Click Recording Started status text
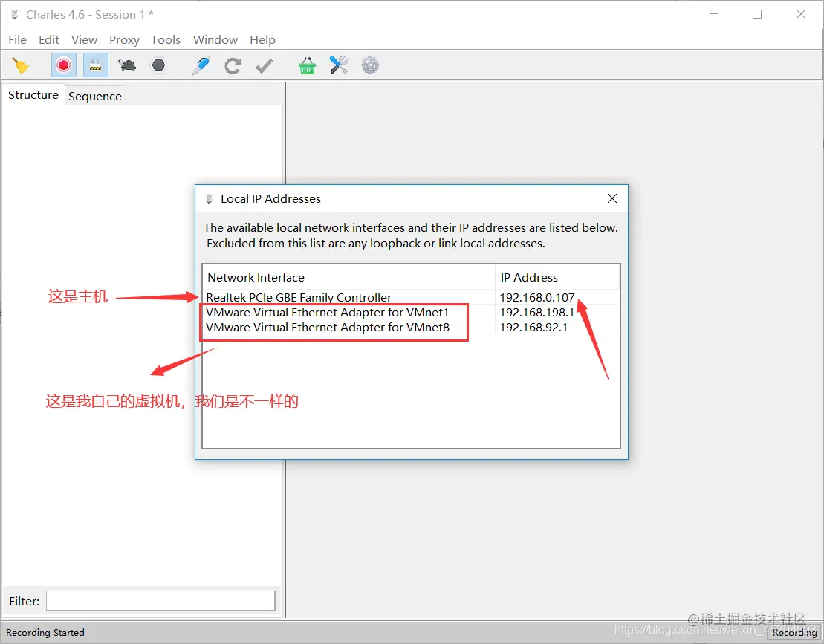 pyautogui.click(x=45, y=632)
